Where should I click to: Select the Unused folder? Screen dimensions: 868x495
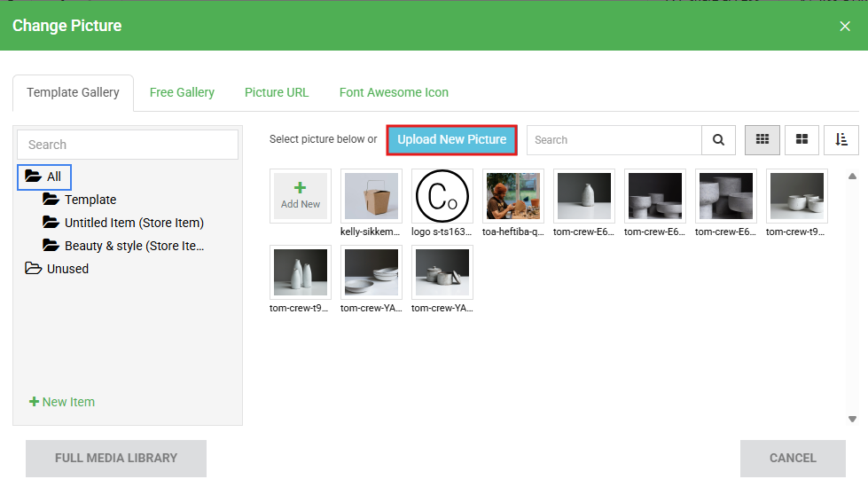tap(67, 269)
